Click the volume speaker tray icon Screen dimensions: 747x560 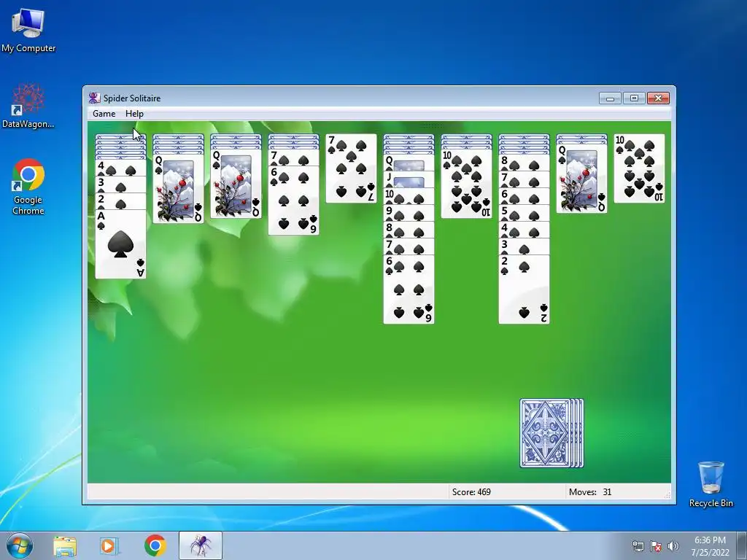coord(673,546)
